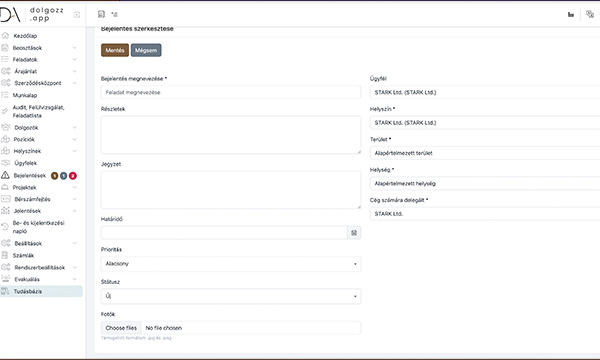This screenshot has height=360, width=600.
Task: Click the Számlák document icon
Action: pyautogui.click(x=5, y=255)
